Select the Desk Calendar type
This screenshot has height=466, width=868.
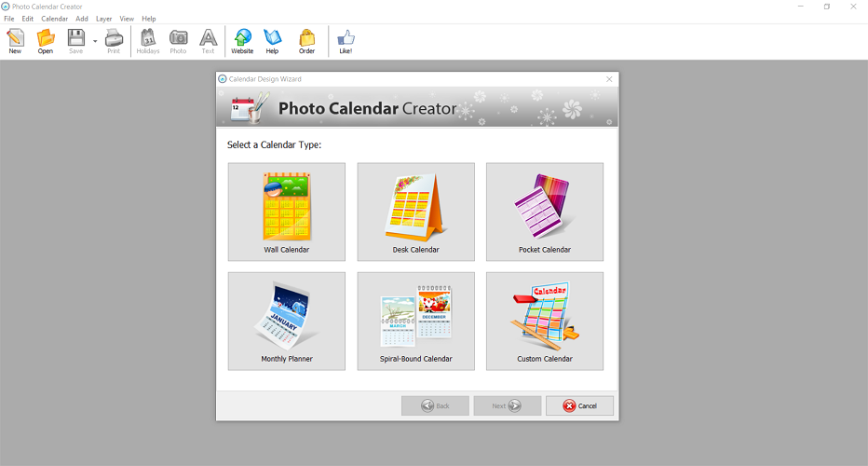[x=415, y=212]
